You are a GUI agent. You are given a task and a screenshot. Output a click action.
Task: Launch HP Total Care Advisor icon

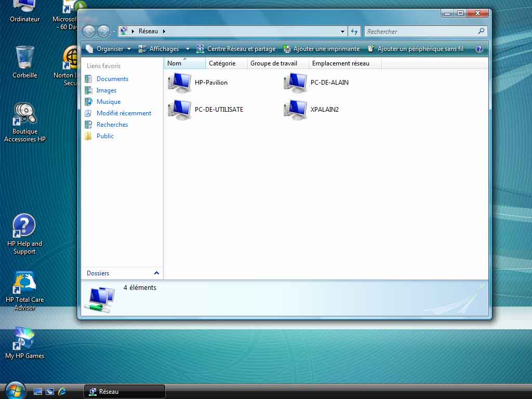point(24,283)
